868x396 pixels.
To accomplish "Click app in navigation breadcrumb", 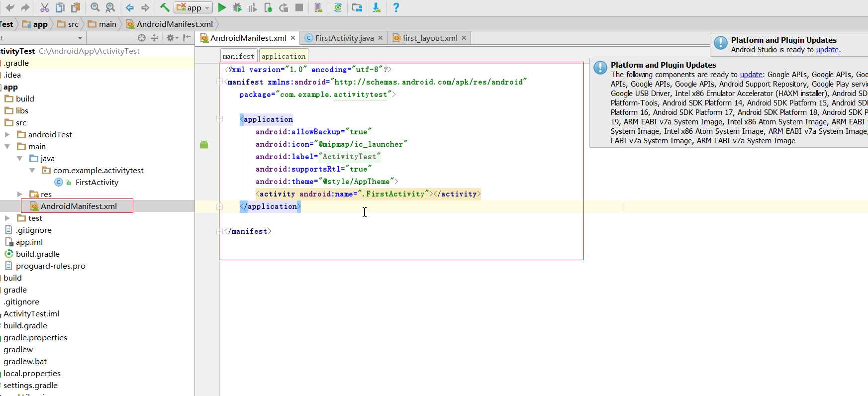I will click(x=35, y=24).
